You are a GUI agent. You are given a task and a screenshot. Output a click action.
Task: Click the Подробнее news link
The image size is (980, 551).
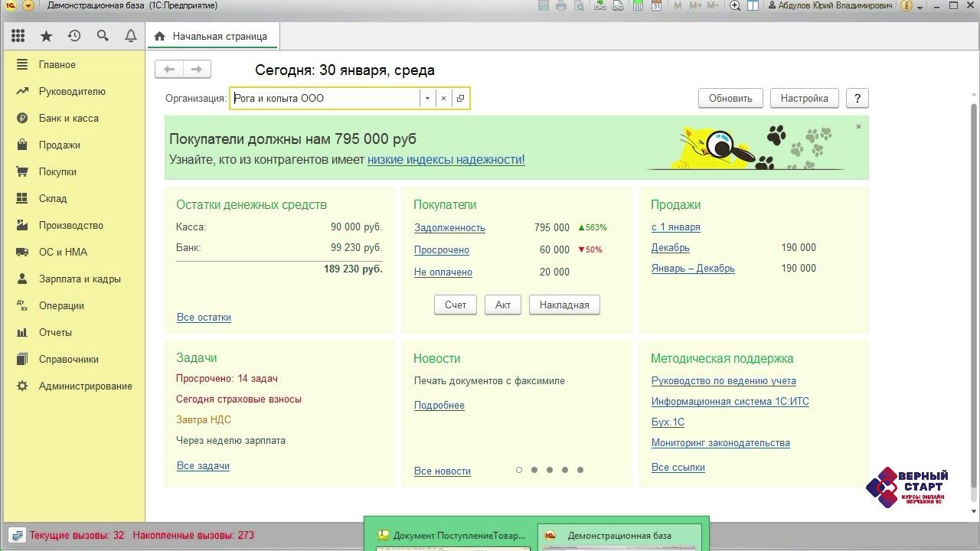tap(439, 406)
